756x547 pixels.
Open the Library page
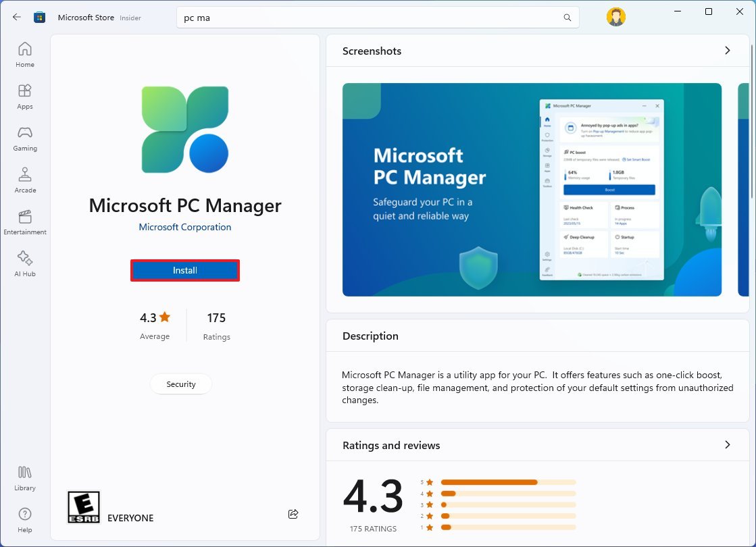[x=24, y=478]
